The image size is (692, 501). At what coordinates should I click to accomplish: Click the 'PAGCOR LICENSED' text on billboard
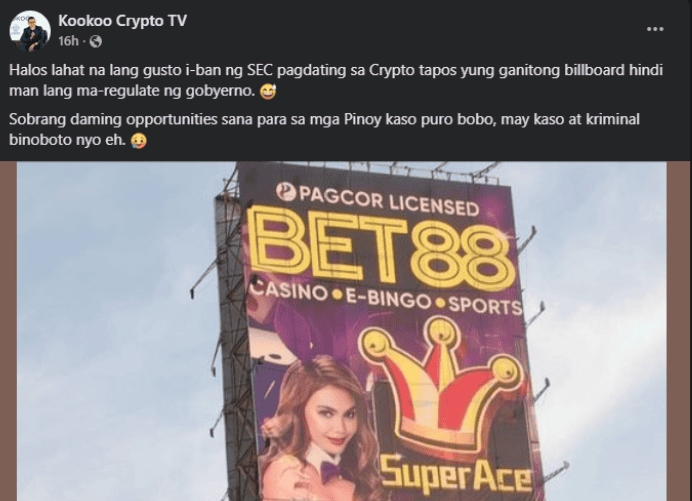tap(389, 201)
